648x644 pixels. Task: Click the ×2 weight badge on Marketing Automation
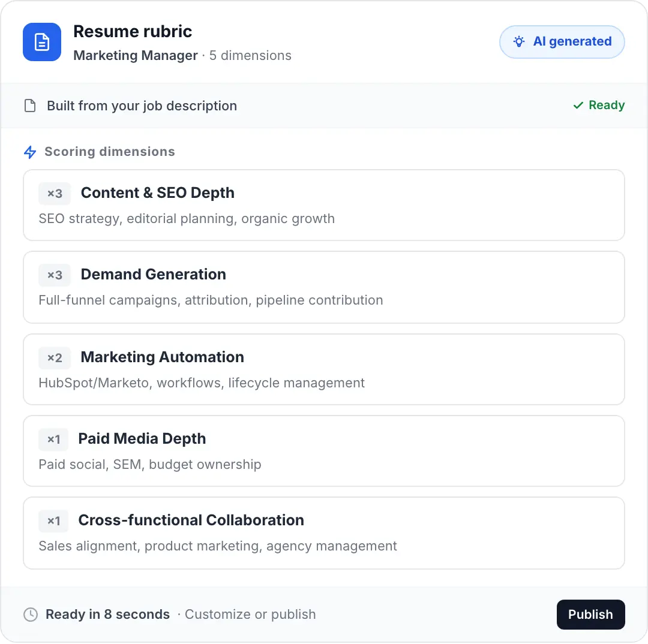(54, 357)
